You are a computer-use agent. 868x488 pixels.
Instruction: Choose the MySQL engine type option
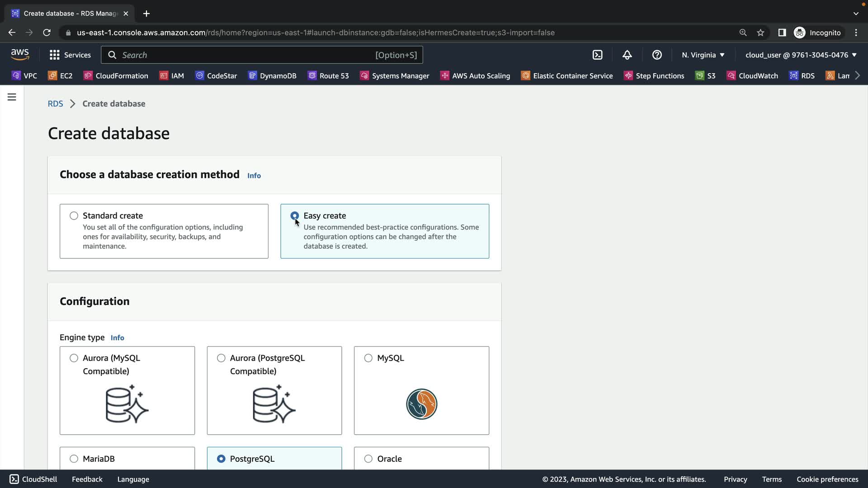[x=368, y=358]
